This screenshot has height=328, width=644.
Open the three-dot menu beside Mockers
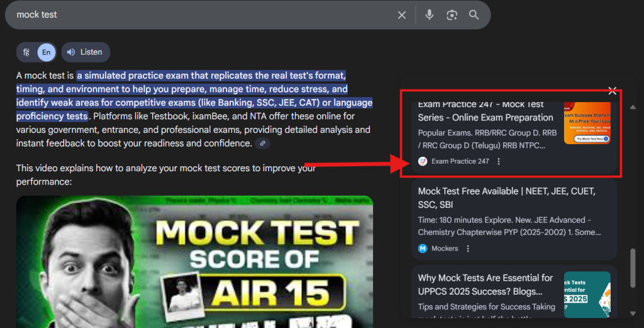coord(468,249)
